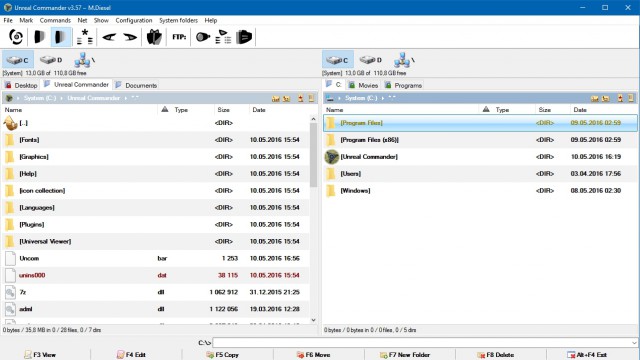
Task: Open the System folders menu
Action: coord(178,20)
